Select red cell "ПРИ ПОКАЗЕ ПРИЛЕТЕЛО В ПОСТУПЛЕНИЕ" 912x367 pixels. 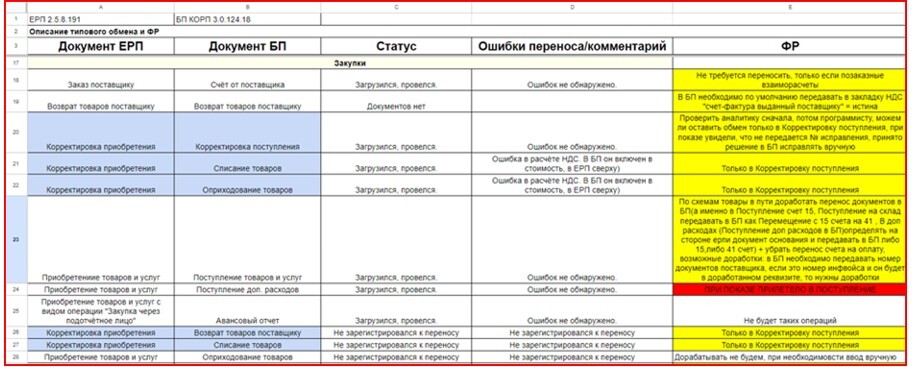[x=790, y=289]
